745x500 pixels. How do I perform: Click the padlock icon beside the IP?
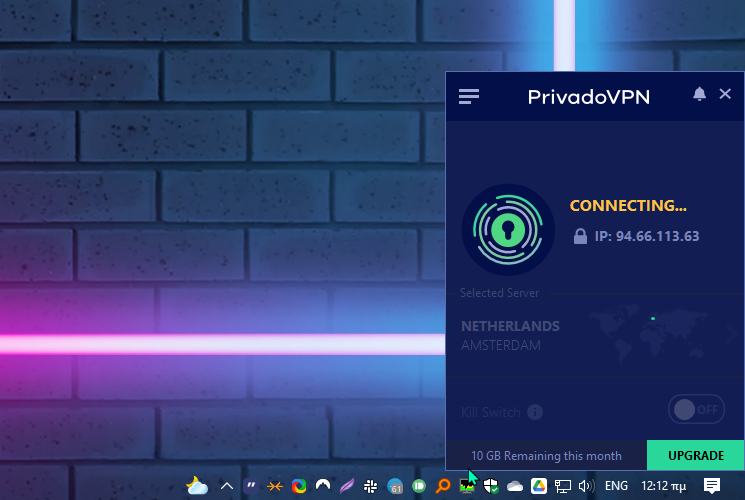click(x=580, y=236)
